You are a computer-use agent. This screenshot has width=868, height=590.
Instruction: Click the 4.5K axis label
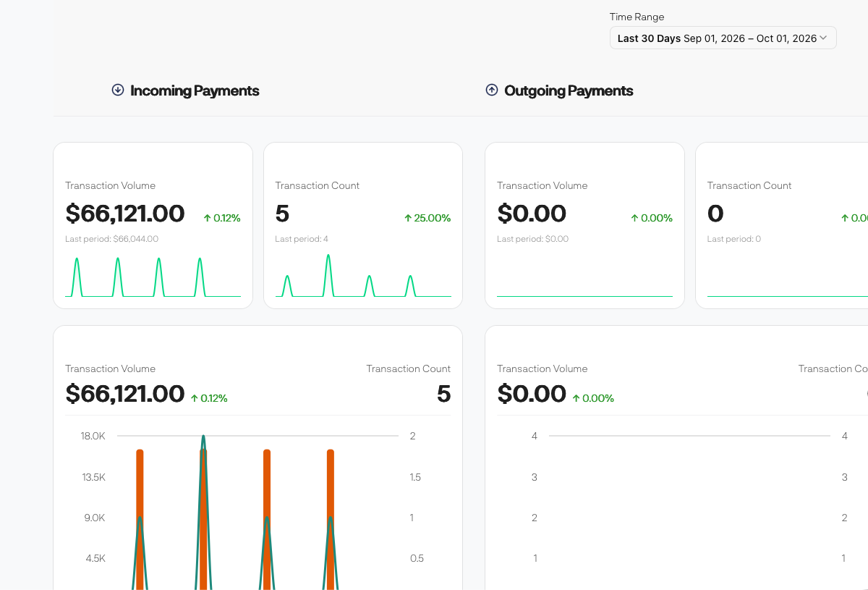pos(94,558)
